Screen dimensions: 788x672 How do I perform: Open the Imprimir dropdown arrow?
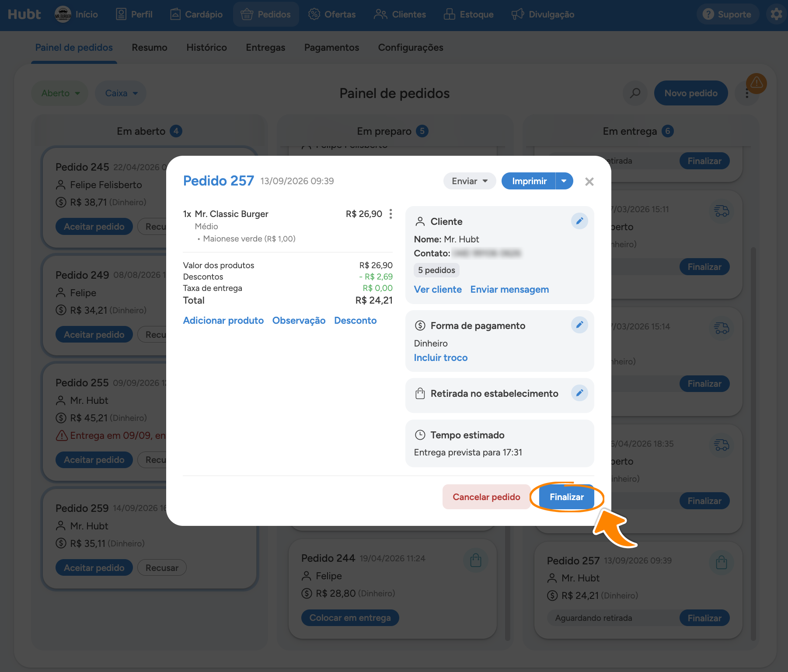point(564,181)
